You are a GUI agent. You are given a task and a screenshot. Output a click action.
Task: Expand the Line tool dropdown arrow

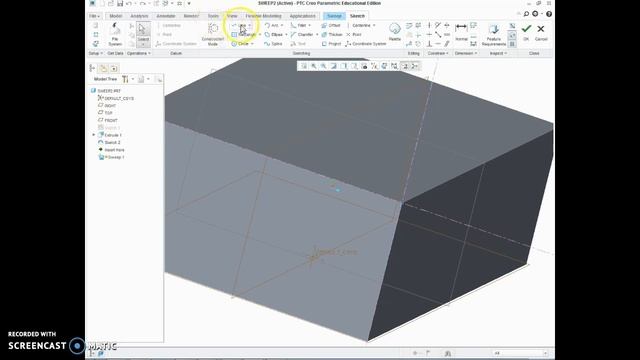click(x=250, y=25)
